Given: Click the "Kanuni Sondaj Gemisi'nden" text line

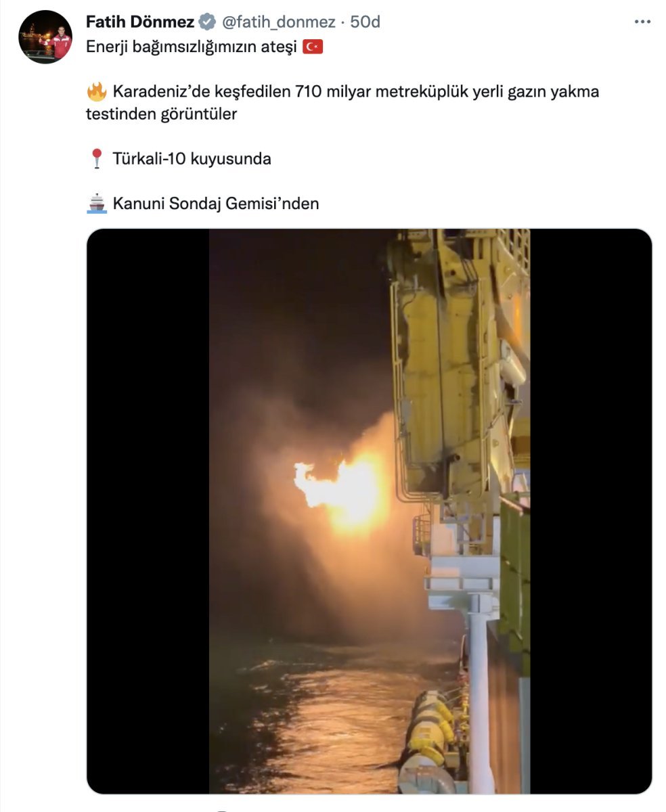Looking at the screenshot, I should point(216,203).
